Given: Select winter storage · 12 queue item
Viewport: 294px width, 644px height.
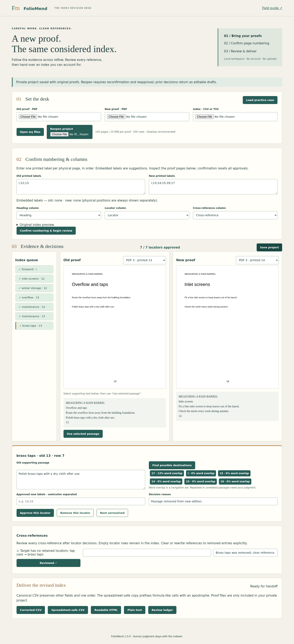Looking at the screenshot, I should point(34,288).
